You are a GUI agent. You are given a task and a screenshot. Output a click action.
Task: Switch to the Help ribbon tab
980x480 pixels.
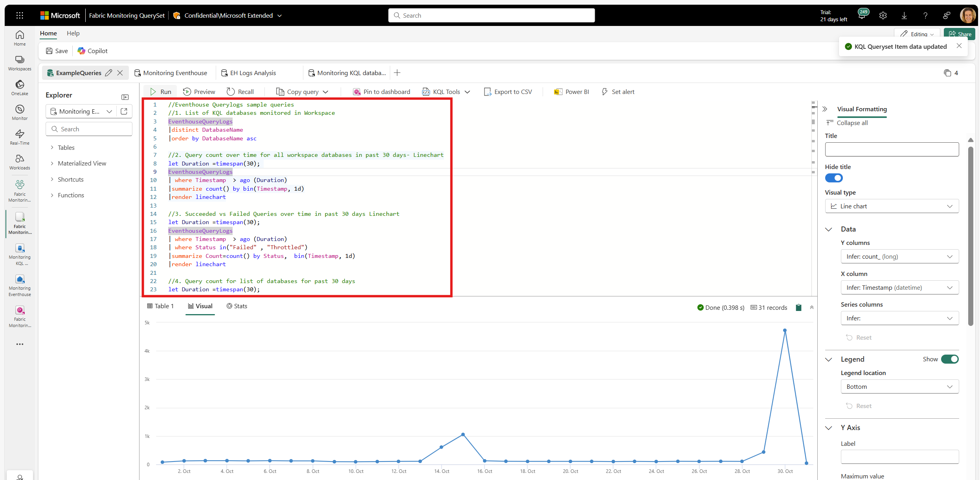coord(73,33)
